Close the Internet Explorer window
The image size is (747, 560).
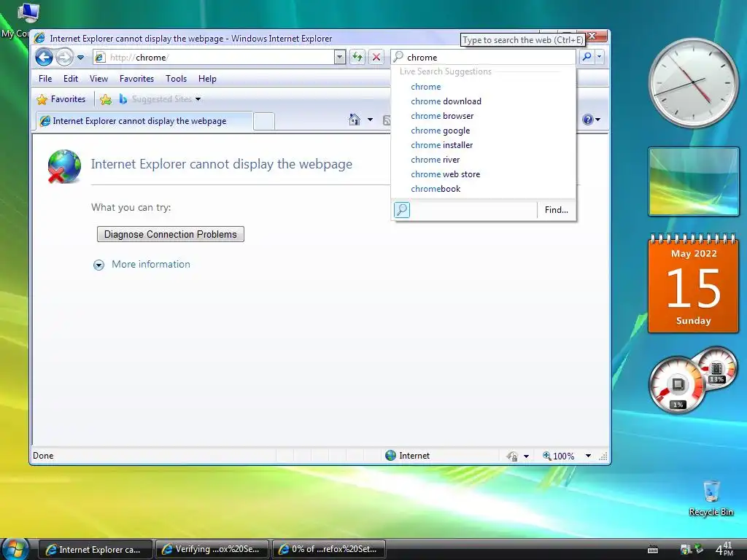pos(593,36)
